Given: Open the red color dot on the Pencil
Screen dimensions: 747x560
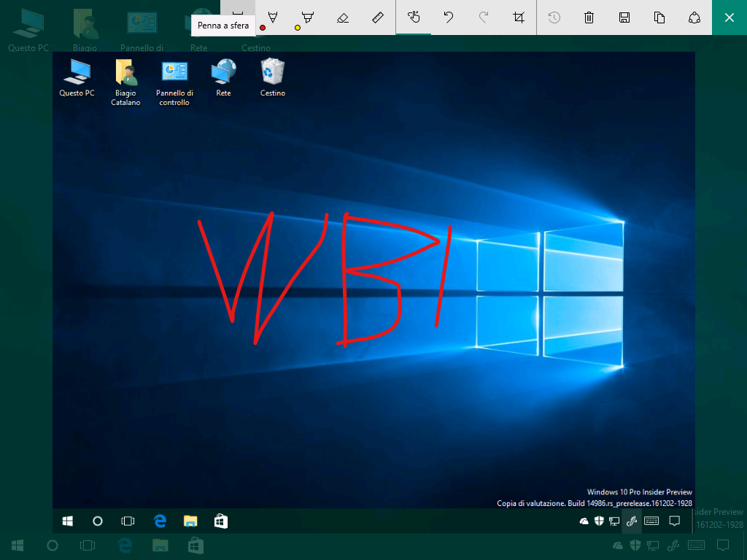Looking at the screenshot, I should (263, 28).
